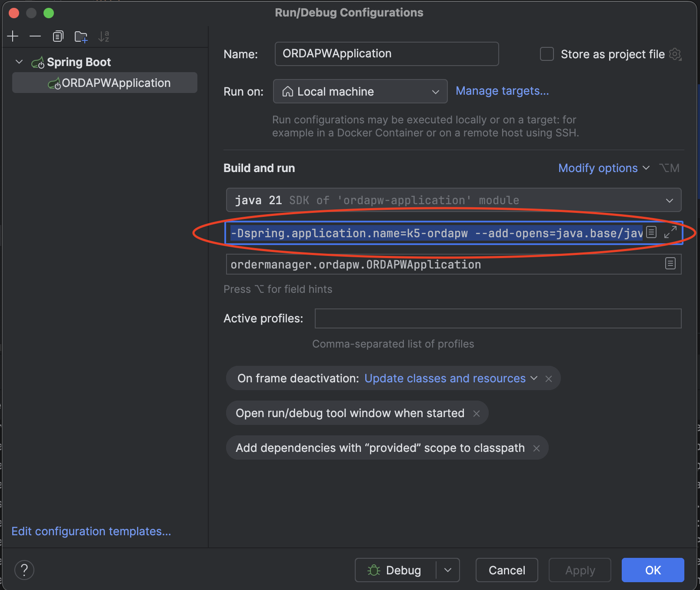Open the main class chooser icon

coord(671,264)
